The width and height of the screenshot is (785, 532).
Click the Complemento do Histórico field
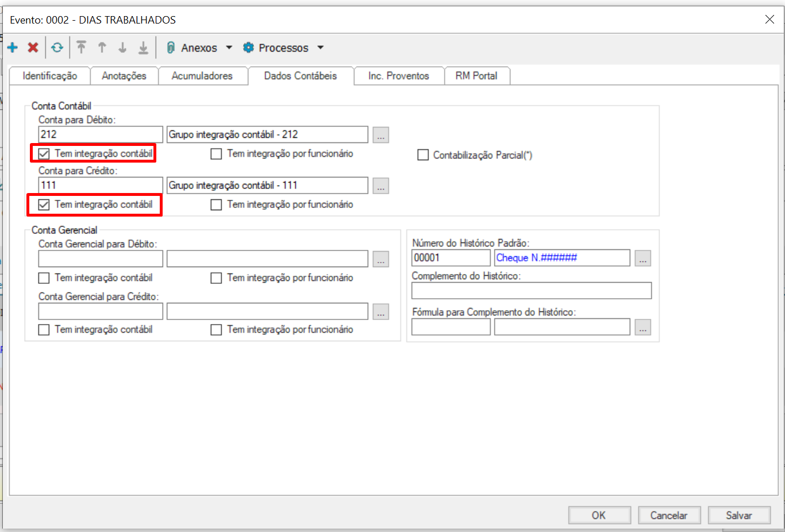pos(532,291)
